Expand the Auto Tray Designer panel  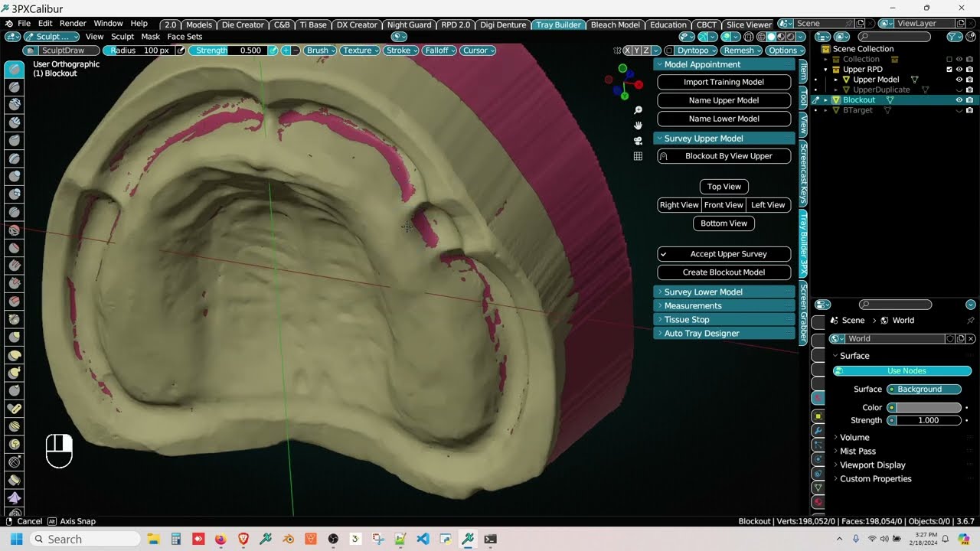724,333
